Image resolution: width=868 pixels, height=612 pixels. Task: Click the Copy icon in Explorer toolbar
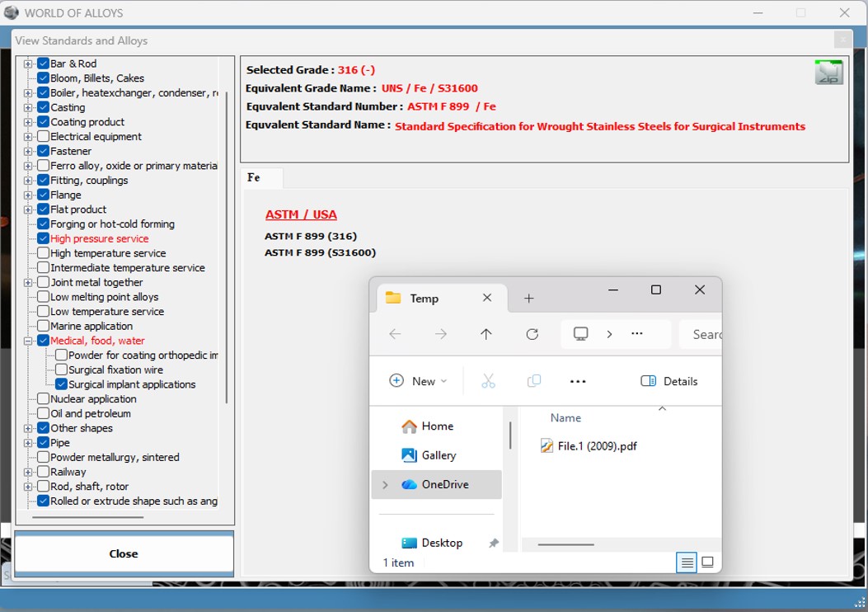click(533, 381)
